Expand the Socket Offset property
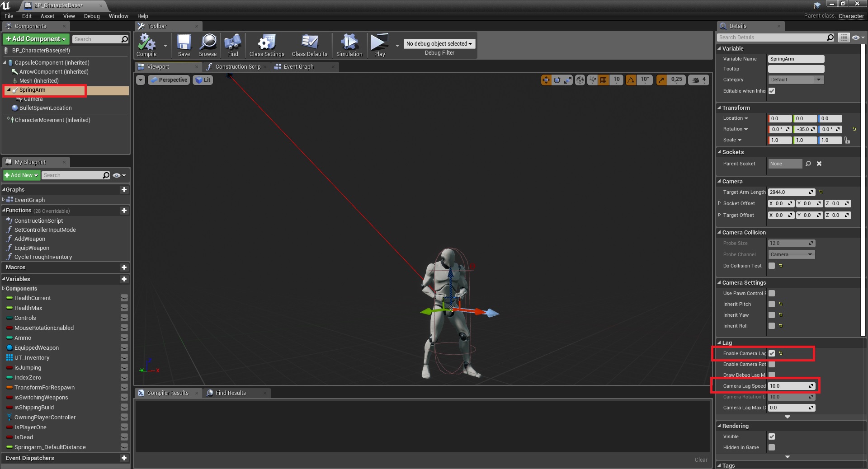Viewport: 868px width, 469px height. [x=720, y=203]
